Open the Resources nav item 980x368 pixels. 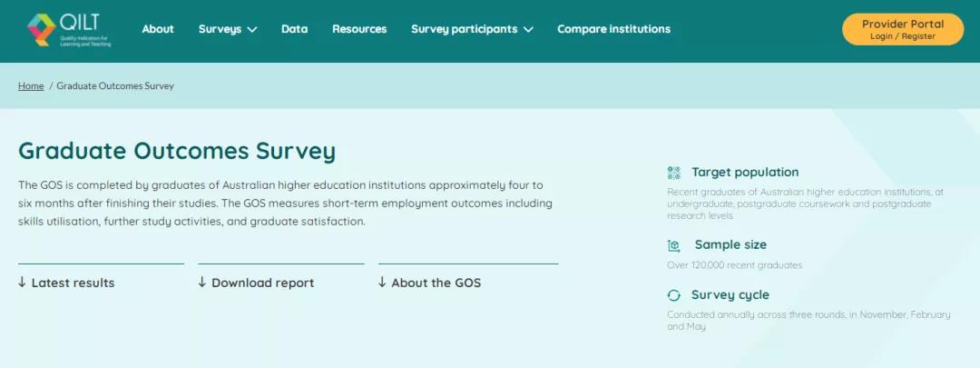click(359, 29)
